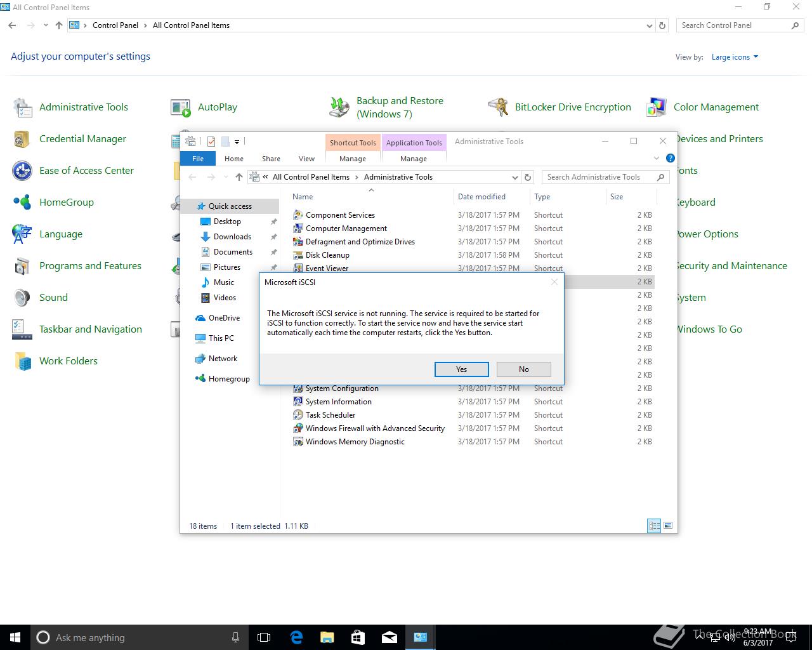Go up one level in Administrative Tools window
The image size is (812, 650).
coord(239,177)
